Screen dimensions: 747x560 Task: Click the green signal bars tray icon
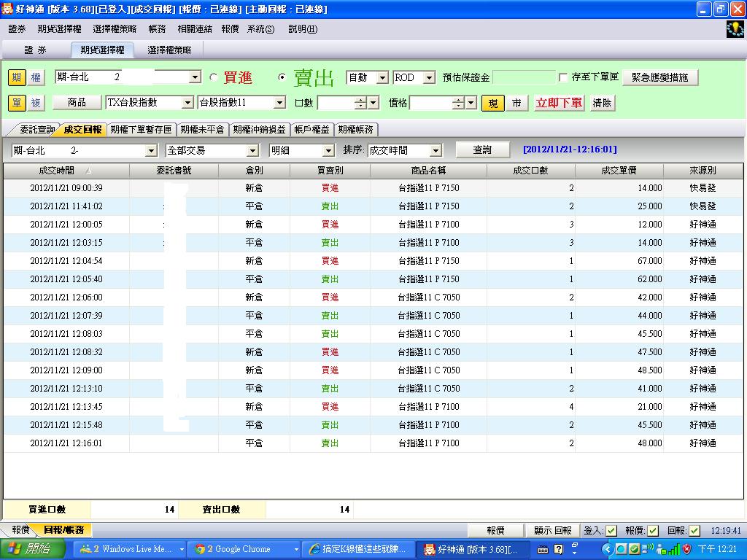tap(673, 550)
